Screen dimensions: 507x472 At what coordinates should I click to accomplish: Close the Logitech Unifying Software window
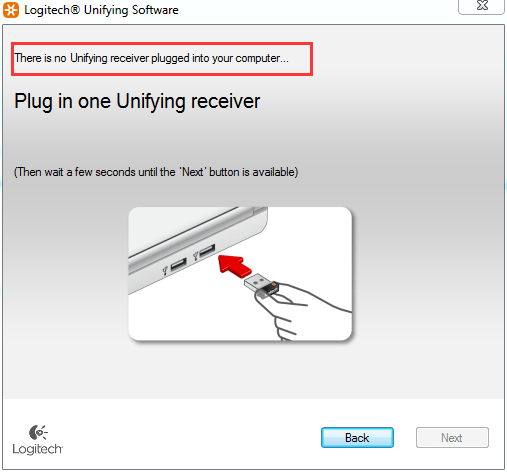coord(482,6)
